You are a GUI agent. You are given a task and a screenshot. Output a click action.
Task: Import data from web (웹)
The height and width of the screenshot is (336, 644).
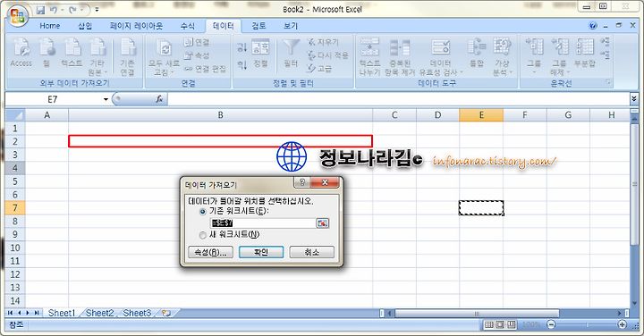tap(47, 53)
